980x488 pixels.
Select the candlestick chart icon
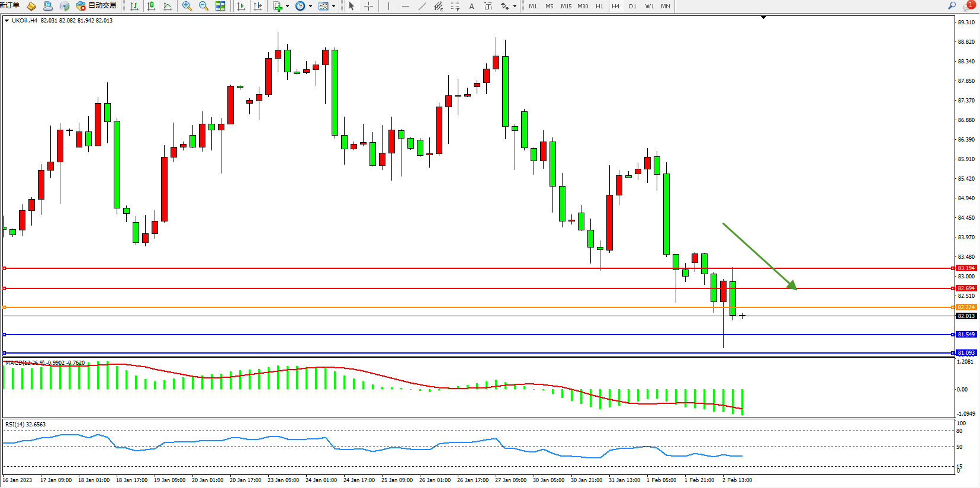click(x=151, y=6)
